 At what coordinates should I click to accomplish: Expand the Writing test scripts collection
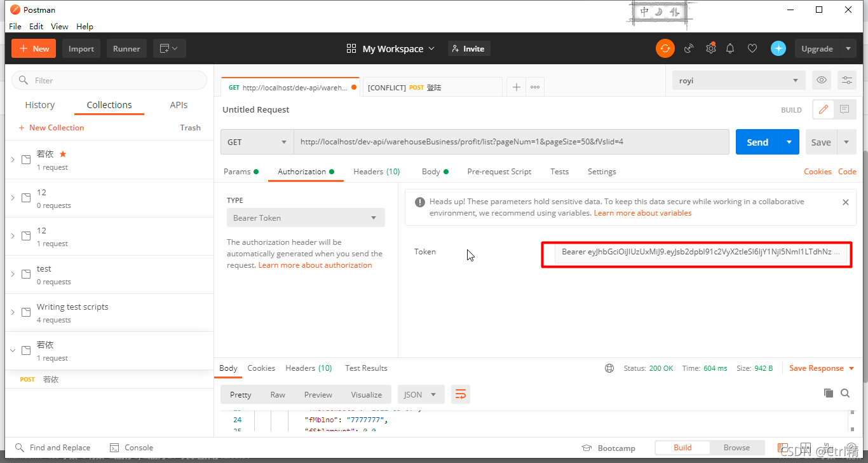pos(13,312)
